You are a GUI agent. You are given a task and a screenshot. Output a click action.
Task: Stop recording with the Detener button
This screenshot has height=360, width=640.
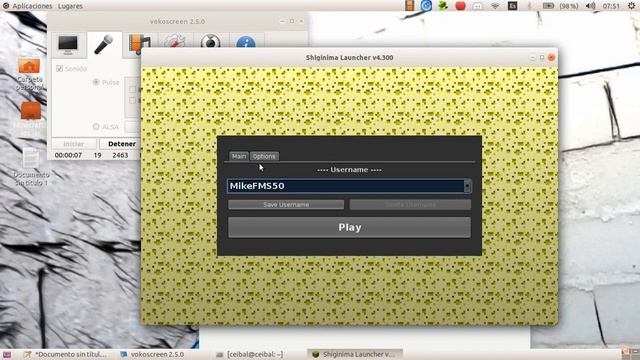click(x=121, y=144)
